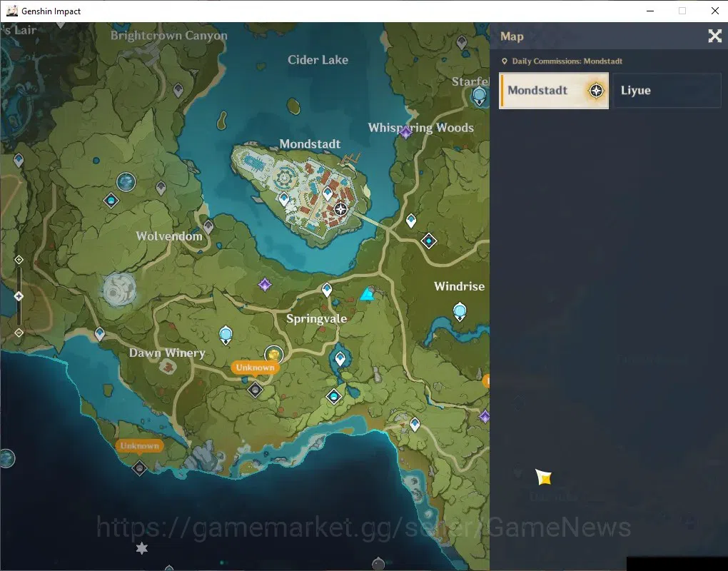The height and width of the screenshot is (571, 728).
Task: Select locked waypoint on lakeshore east of Wolvendom
Action: (208, 227)
